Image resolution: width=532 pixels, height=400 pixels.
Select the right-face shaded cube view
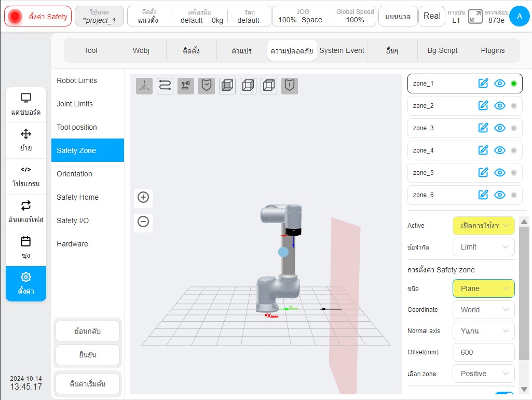pyautogui.click(x=248, y=86)
